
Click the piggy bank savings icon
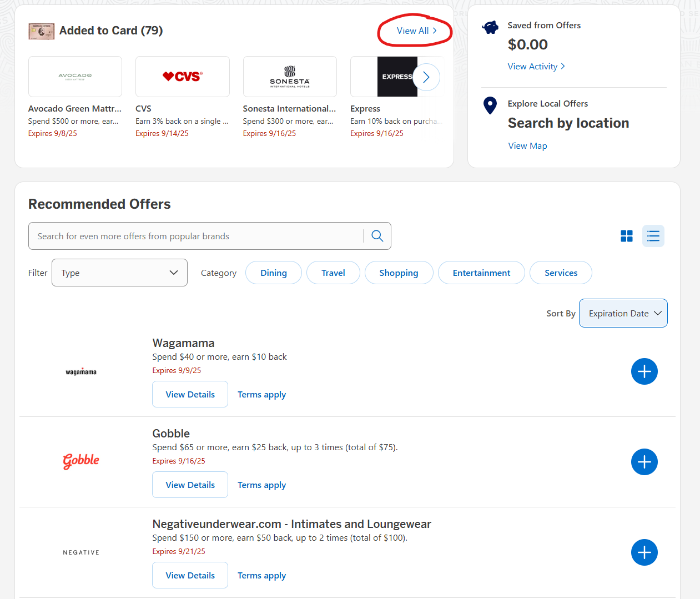coord(490,27)
